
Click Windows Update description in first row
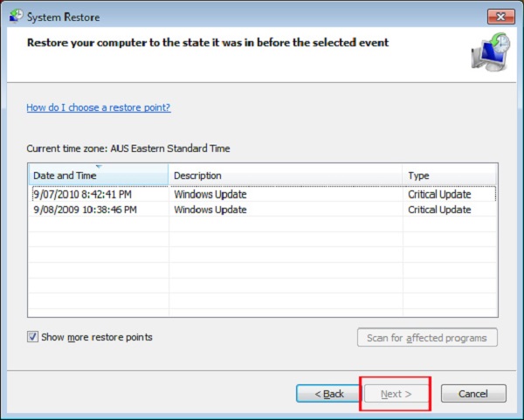pos(210,195)
